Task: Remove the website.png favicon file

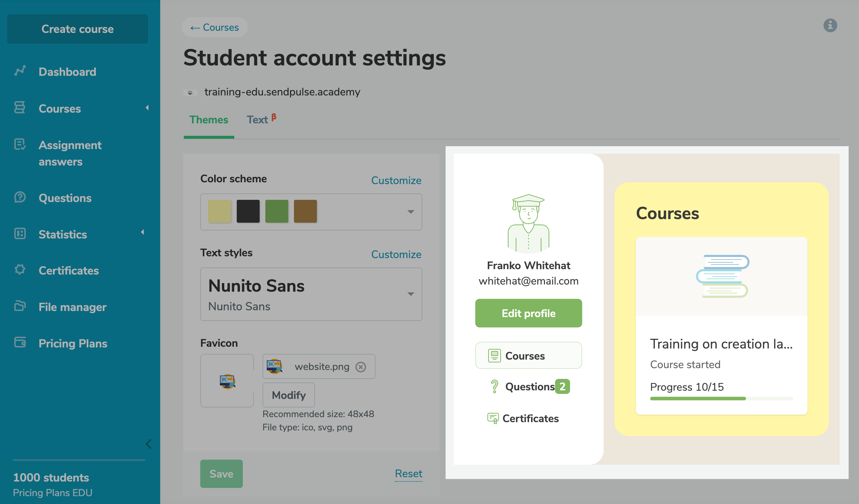Action: point(361,367)
